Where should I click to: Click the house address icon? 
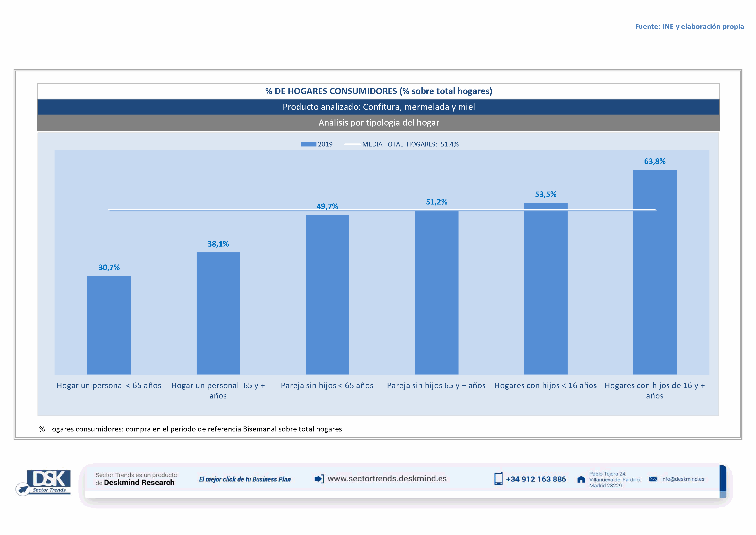(581, 479)
